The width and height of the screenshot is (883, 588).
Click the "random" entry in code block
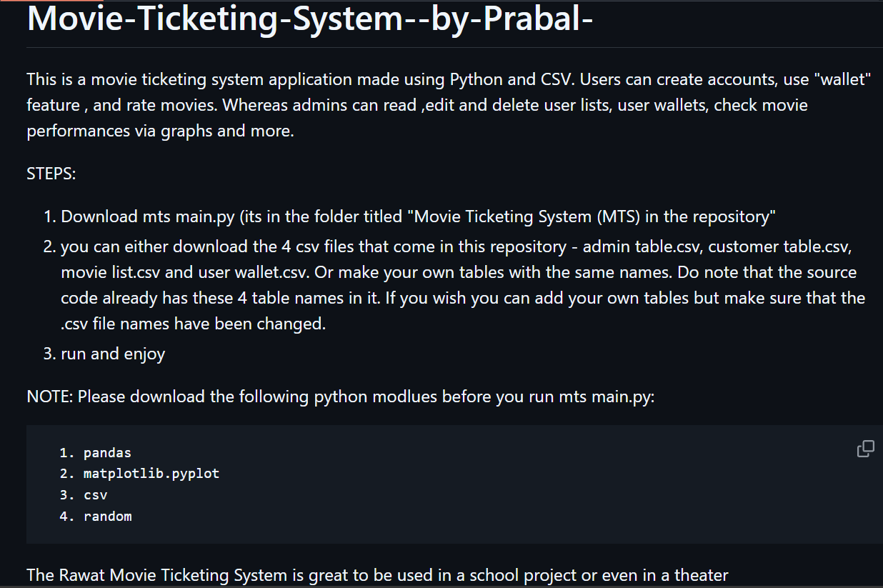click(x=107, y=516)
